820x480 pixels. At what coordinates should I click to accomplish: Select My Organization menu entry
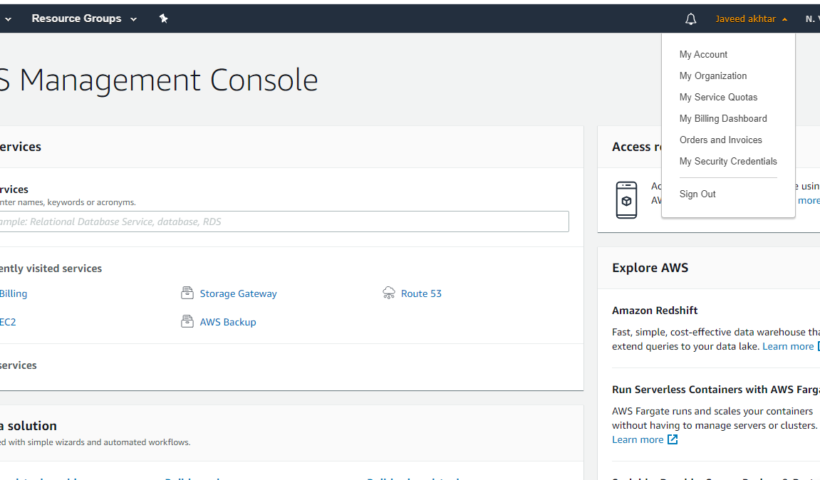click(713, 76)
